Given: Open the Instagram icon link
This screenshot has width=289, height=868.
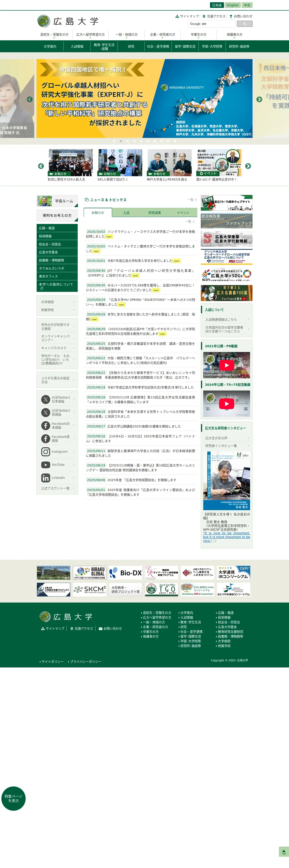Looking at the screenshot, I should 45,452.
